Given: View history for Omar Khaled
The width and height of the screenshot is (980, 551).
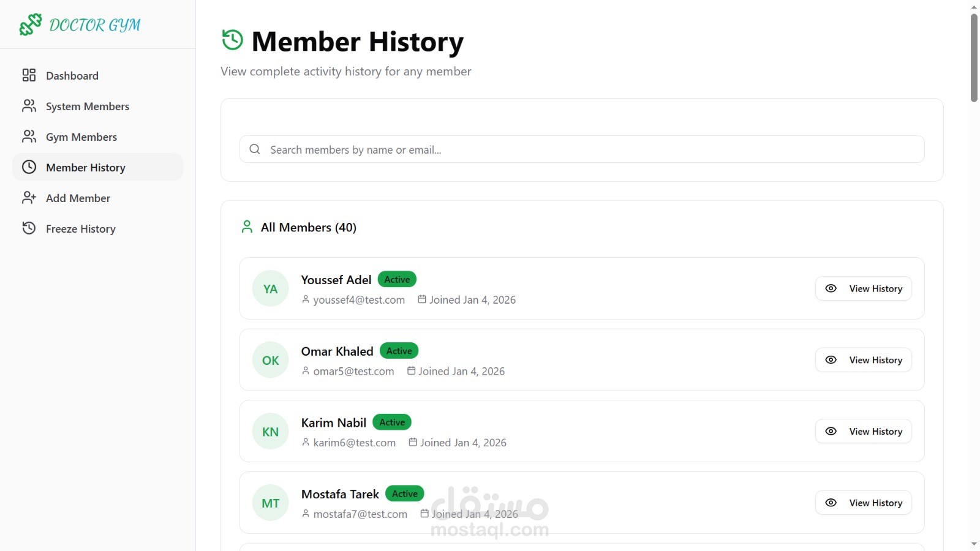Looking at the screenshot, I should tap(864, 360).
